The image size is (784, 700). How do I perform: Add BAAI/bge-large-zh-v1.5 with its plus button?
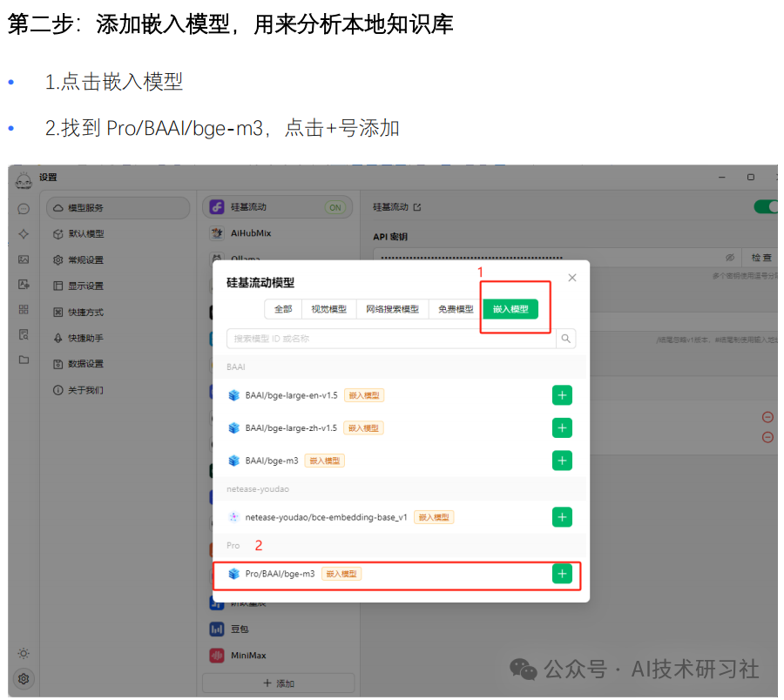point(562,427)
